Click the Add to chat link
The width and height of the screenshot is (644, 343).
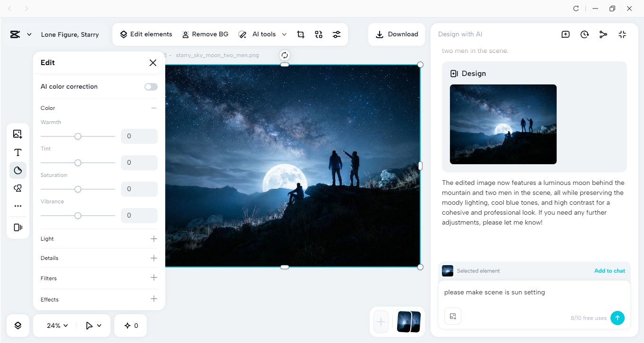[609, 270]
